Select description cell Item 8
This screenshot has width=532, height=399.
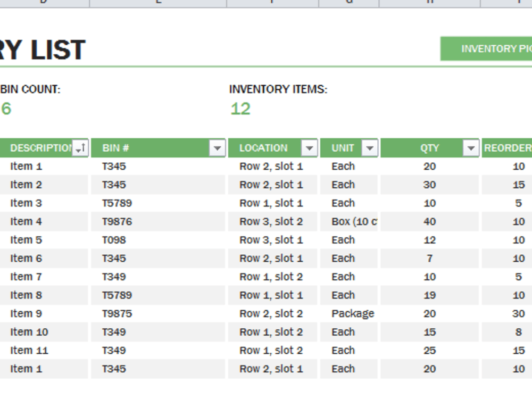[44, 295]
